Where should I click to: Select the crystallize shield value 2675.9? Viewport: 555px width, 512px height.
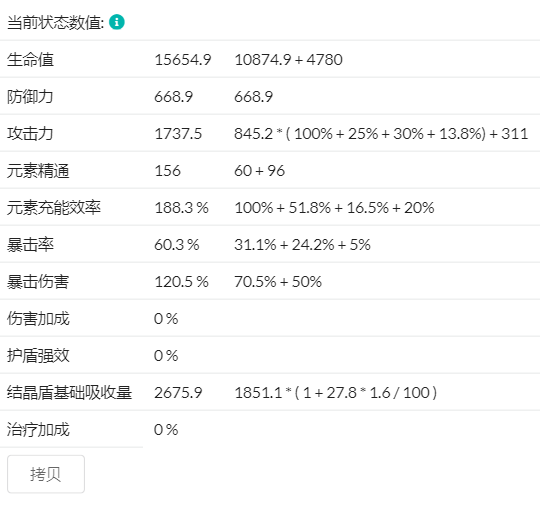(178, 393)
